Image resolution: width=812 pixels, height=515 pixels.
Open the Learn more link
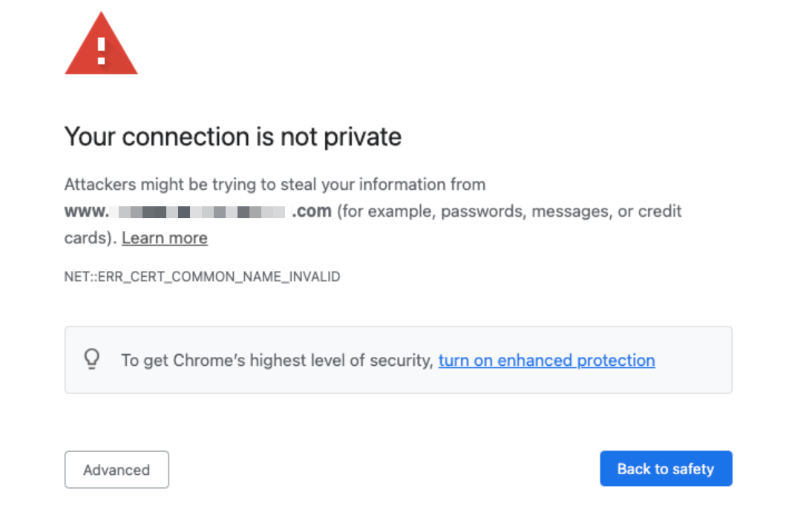coord(165,238)
